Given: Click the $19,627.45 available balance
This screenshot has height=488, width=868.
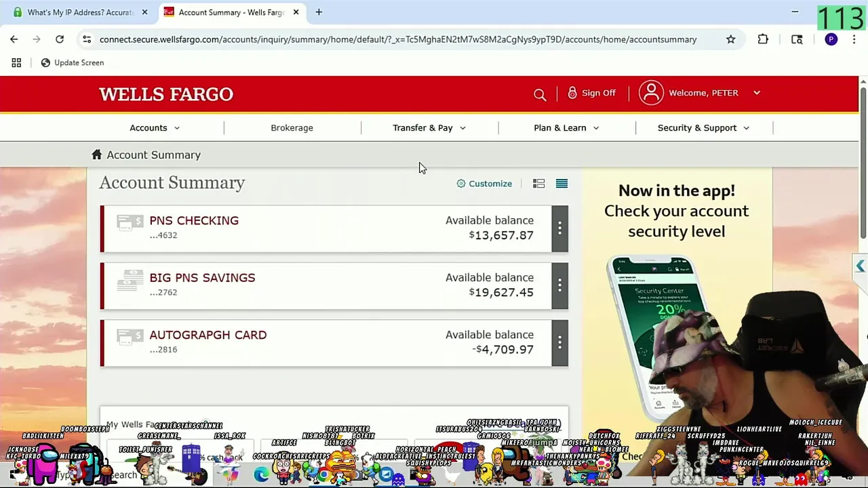Looking at the screenshot, I should coord(501,292).
